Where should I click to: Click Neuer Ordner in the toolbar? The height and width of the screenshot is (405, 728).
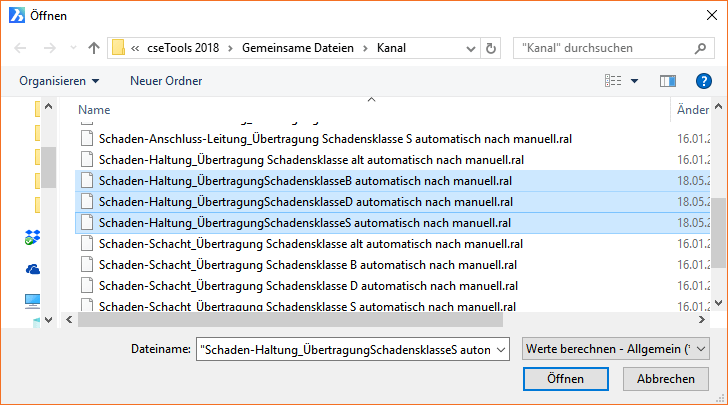pyautogui.click(x=166, y=80)
